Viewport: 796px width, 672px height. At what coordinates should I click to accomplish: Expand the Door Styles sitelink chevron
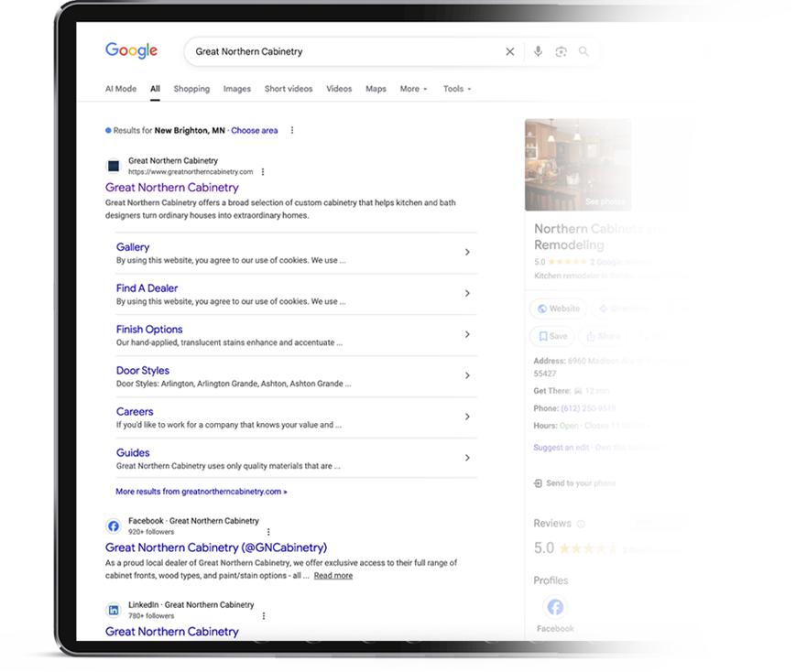coord(467,375)
